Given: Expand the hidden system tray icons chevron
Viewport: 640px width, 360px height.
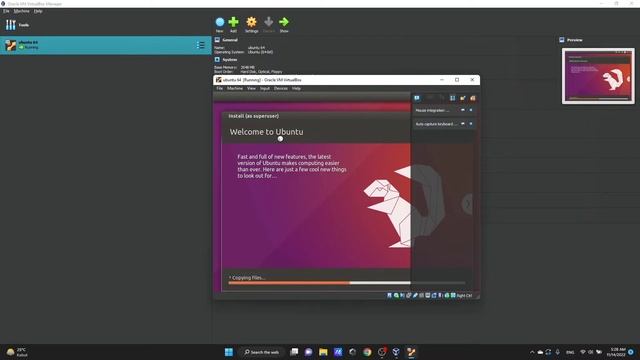Looking at the screenshot, I should tap(532, 352).
